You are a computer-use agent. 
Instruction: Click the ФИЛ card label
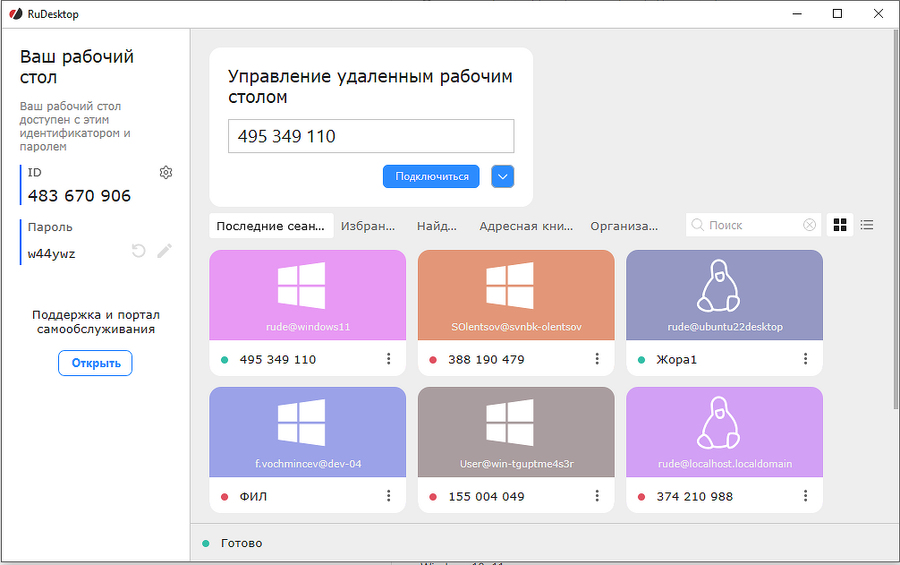(253, 497)
